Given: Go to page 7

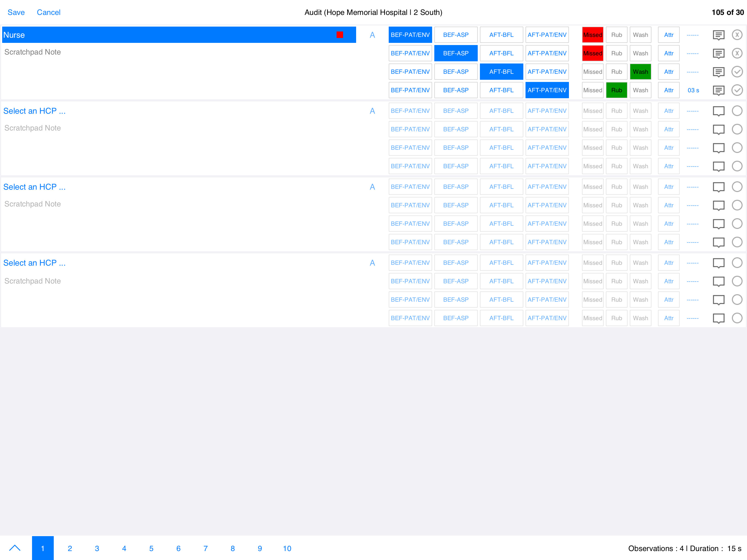Looking at the screenshot, I should (x=206, y=549).
